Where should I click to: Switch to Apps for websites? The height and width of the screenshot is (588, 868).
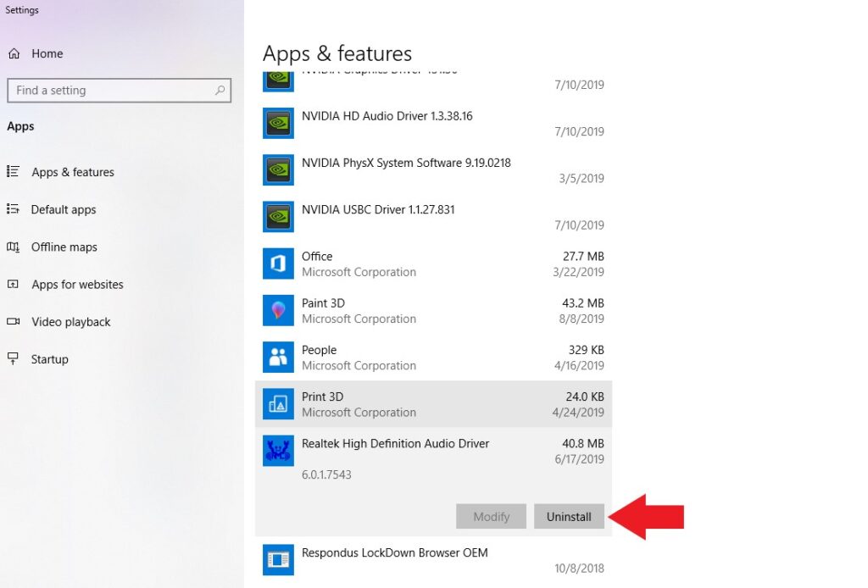(77, 284)
